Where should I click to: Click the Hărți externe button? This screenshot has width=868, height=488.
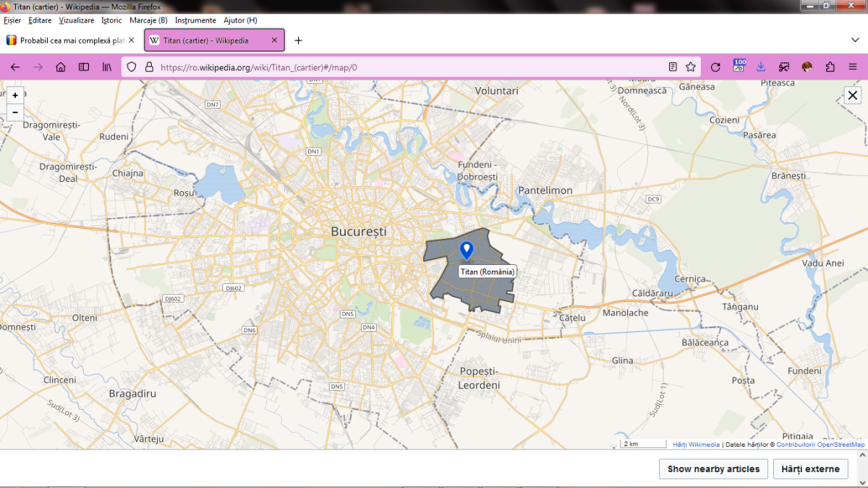pos(811,468)
